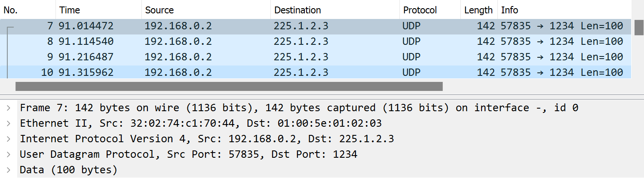Click Destination 225.1.2.3 in packet 9
This screenshot has width=644, height=178.
(x=301, y=57)
